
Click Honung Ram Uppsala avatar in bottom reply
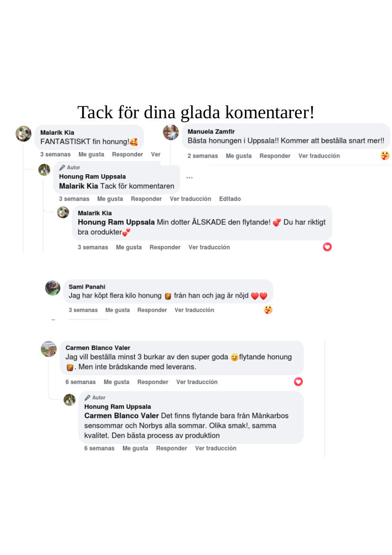tap(69, 400)
